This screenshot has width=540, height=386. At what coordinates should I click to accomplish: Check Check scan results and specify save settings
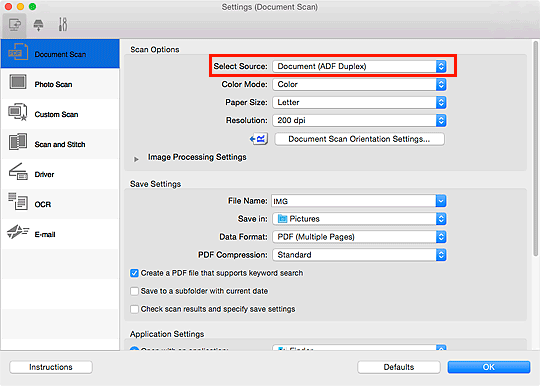[134, 309]
